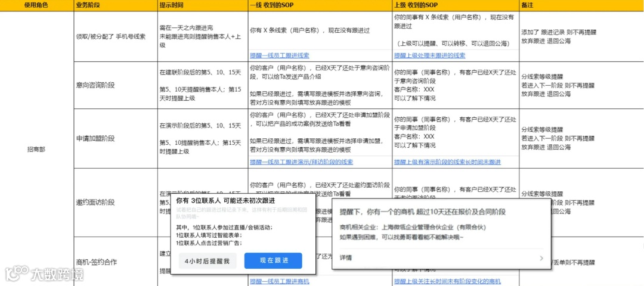Select the 使用角色 column header
Image resolution: width=644 pixels, height=286 pixels.
pyautogui.click(x=36, y=6)
